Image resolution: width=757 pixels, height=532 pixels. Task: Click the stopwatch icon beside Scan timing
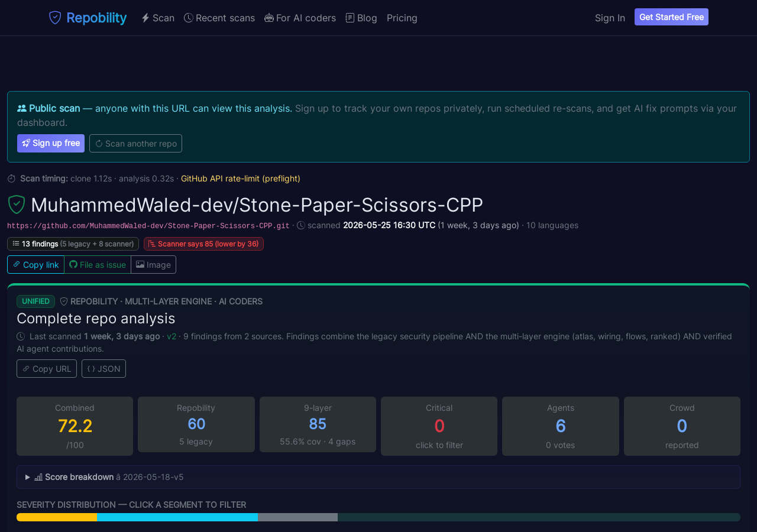(11, 179)
